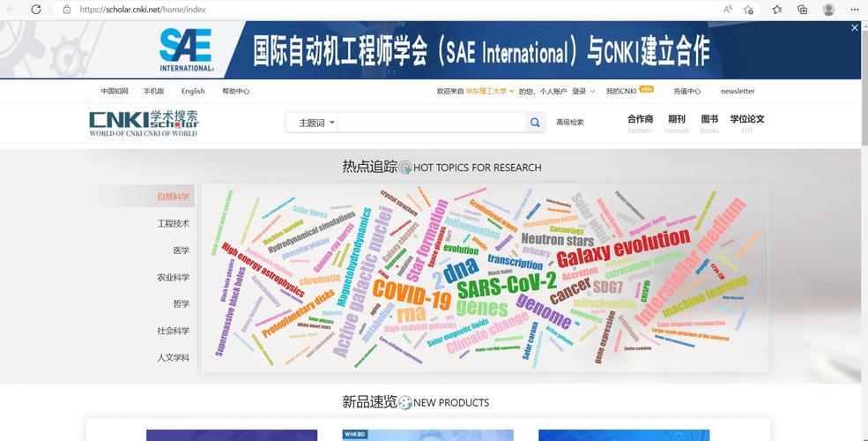
Task: Select the 自然科学 category tab
Action: [174, 197]
